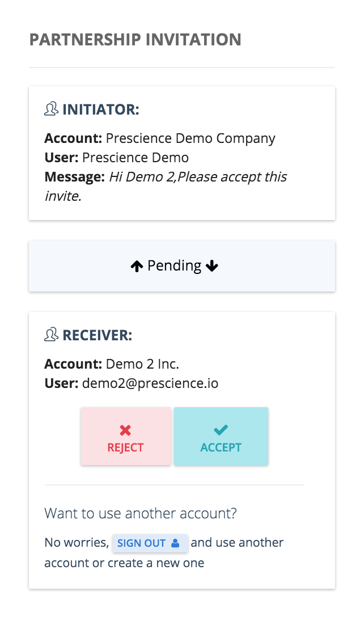The height and width of the screenshot is (625, 364).
Task: Click 'Want to use another account?' text
Action: [141, 513]
